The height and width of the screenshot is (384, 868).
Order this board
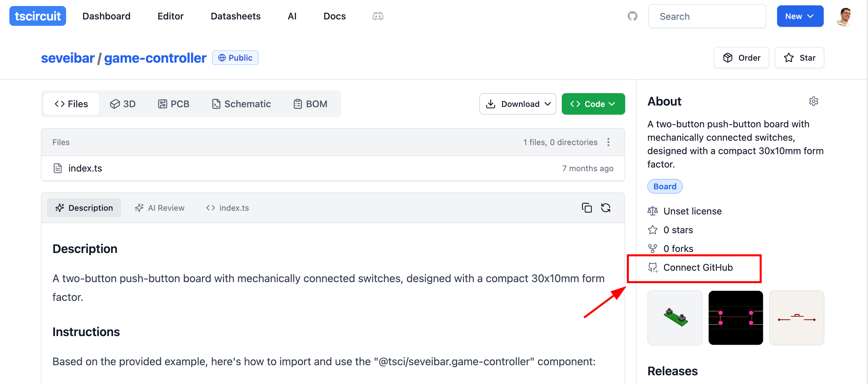click(741, 58)
